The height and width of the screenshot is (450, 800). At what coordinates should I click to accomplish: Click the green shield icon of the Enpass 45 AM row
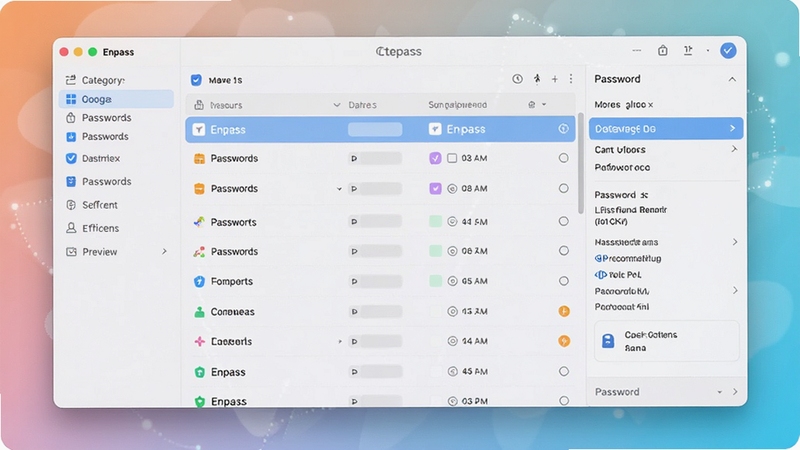(199, 372)
